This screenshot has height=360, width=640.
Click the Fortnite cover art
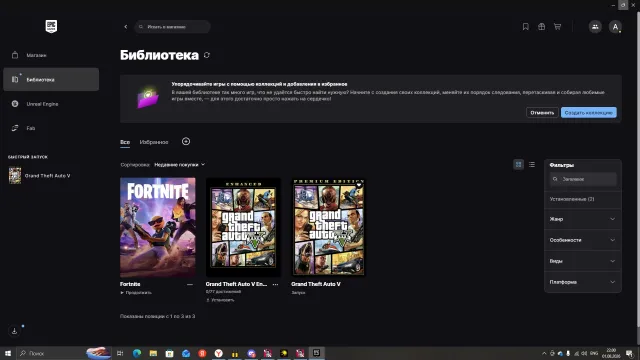click(x=158, y=227)
